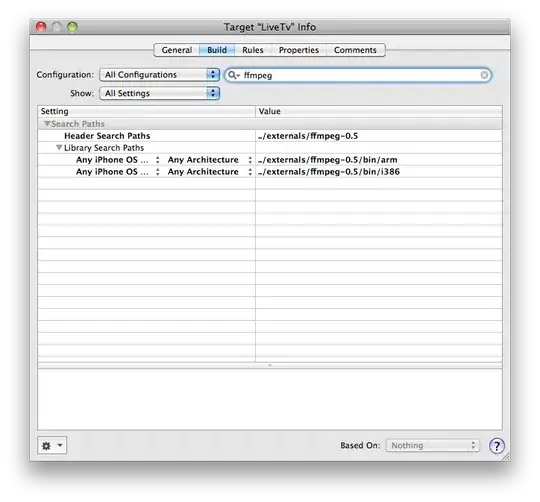
Task: Open the gear action menu
Action: (x=52, y=446)
